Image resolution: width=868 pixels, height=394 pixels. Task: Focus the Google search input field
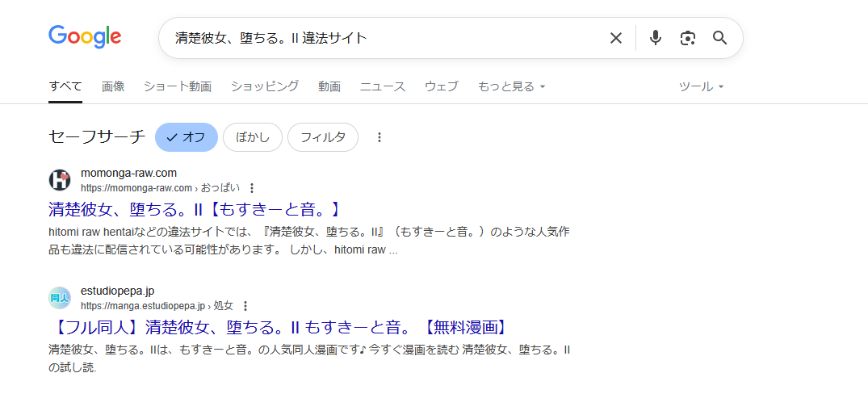[x=388, y=38]
